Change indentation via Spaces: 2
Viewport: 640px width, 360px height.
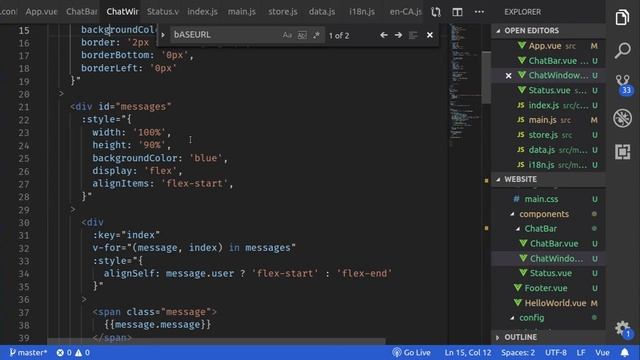pyautogui.click(x=518, y=353)
